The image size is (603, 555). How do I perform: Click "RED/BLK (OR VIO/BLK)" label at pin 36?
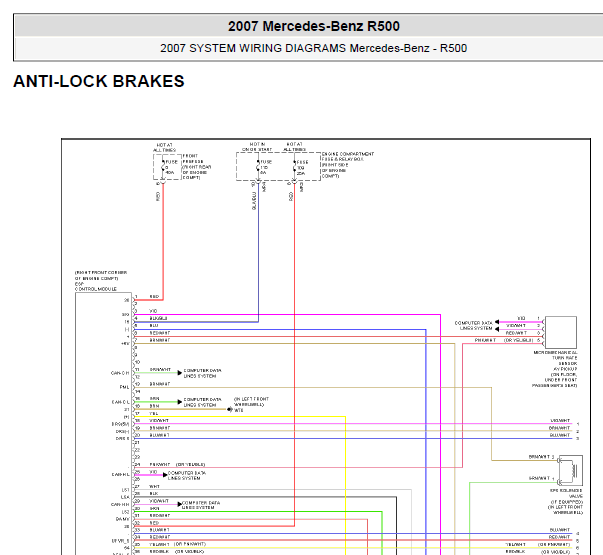(x=177, y=552)
